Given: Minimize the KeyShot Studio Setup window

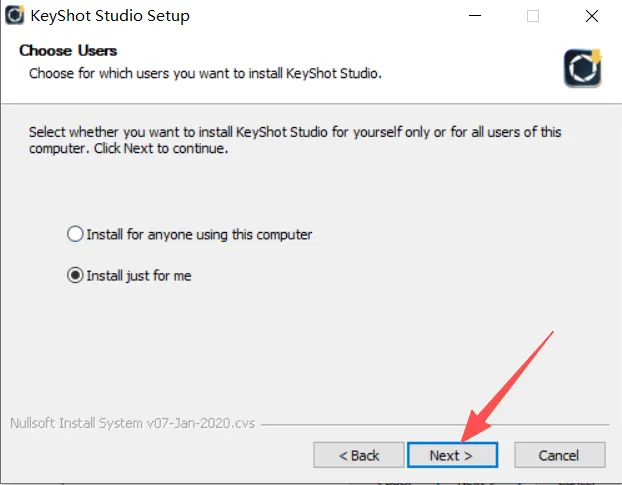Looking at the screenshot, I should point(474,16).
